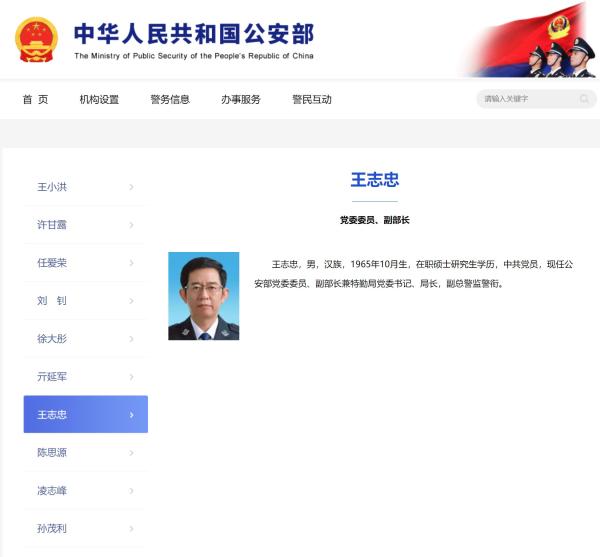Click the chevron beside 凌志峰
This screenshot has width=600, height=557.
coord(131,490)
